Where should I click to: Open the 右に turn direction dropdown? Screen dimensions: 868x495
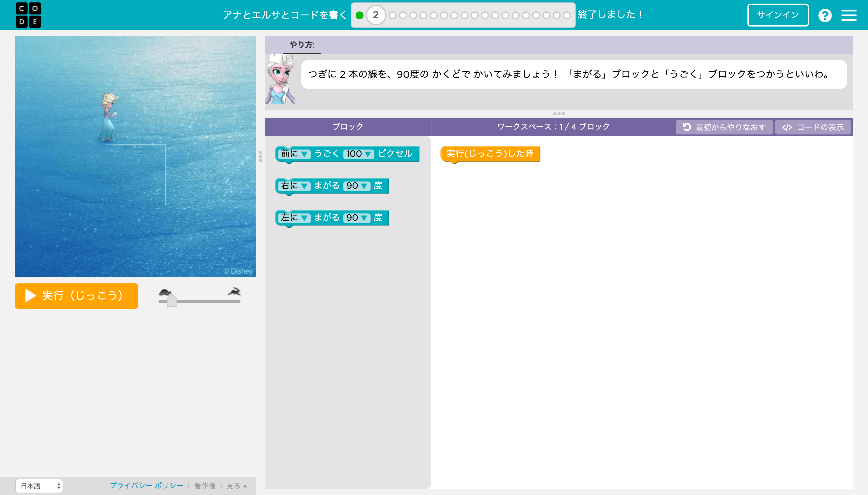coord(294,186)
